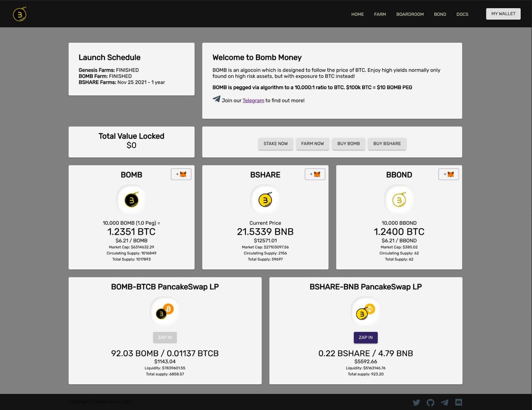Viewport: 532px width, 410px height.
Task: Click the Bomb Money logo in header
Action: [20, 14]
